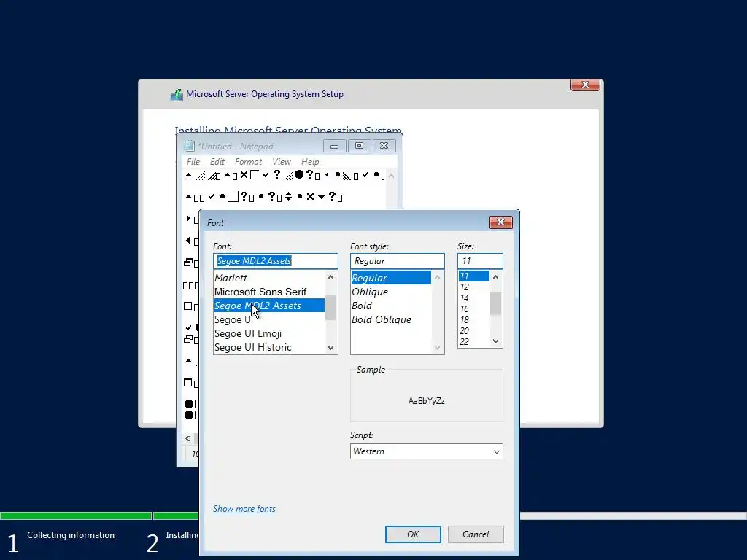Select font size 11 in list
747x560 pixels.
[473, 276]
